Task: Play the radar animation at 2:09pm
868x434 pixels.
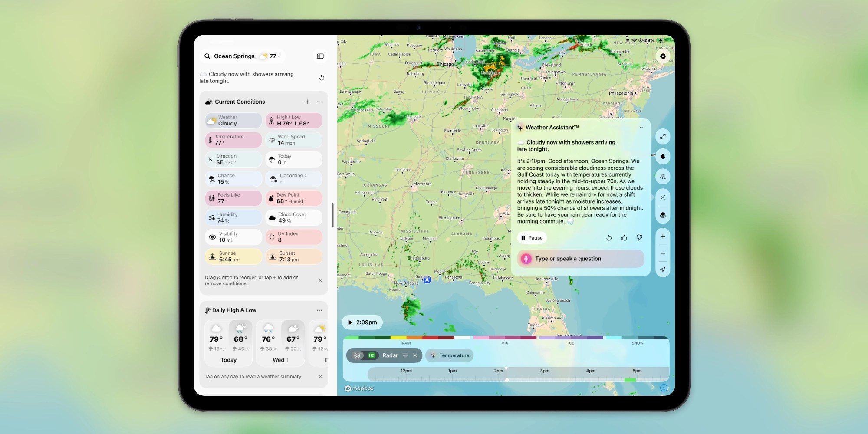Action: click(x=362, y=322)
